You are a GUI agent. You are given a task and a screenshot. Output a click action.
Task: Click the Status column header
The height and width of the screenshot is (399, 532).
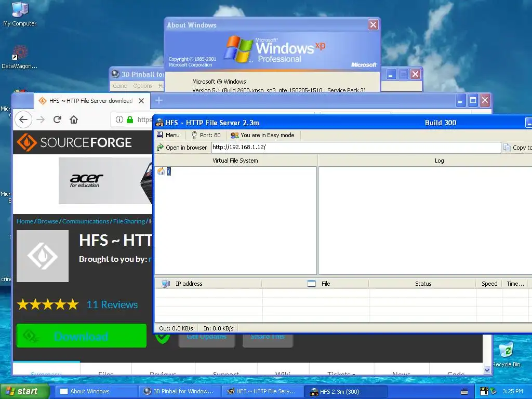(x=423, y=284)
